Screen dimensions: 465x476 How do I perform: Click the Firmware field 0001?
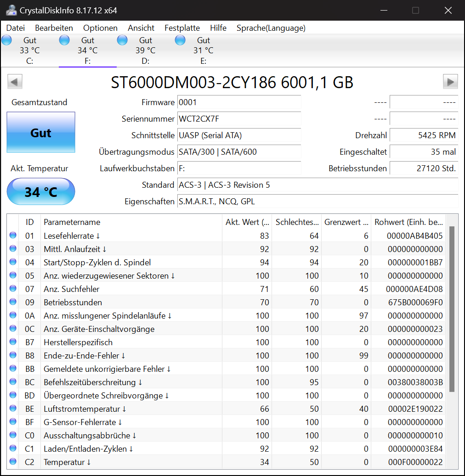[239, 102]
